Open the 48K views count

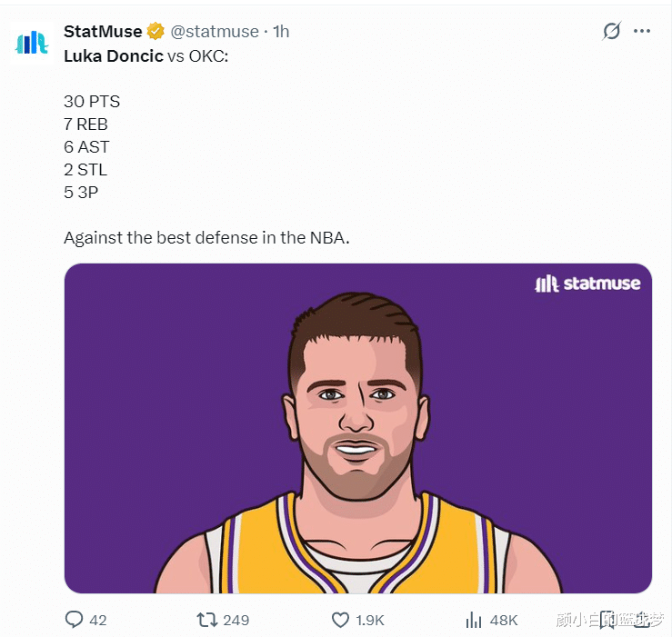503,621
